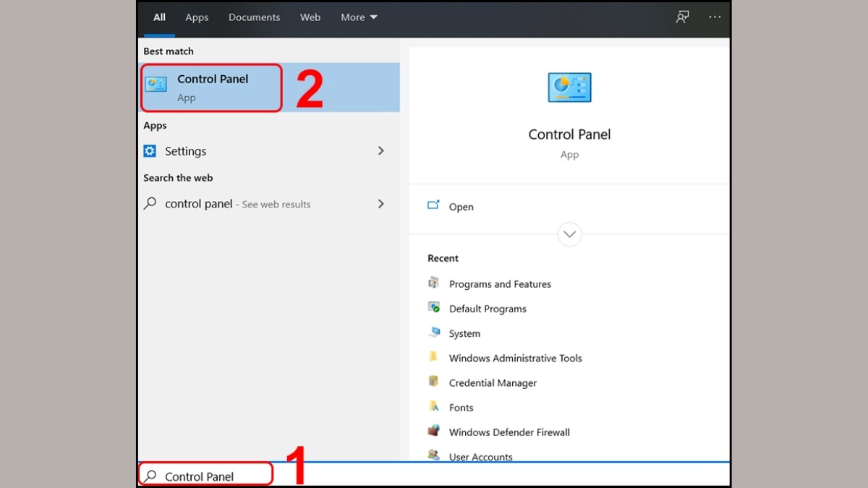Open the More dropdown filter

point(359,17)
